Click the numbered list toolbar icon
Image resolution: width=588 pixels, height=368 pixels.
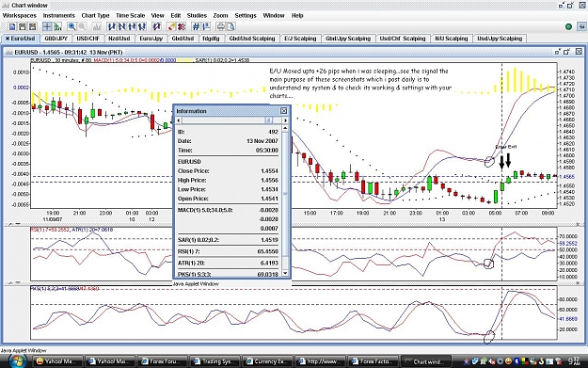coord(206,26)
